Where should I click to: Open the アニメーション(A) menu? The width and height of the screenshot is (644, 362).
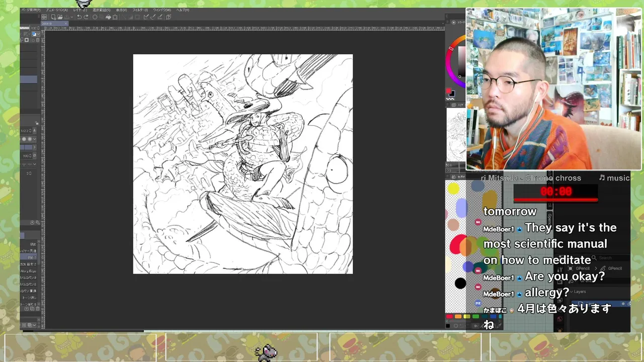57,10
